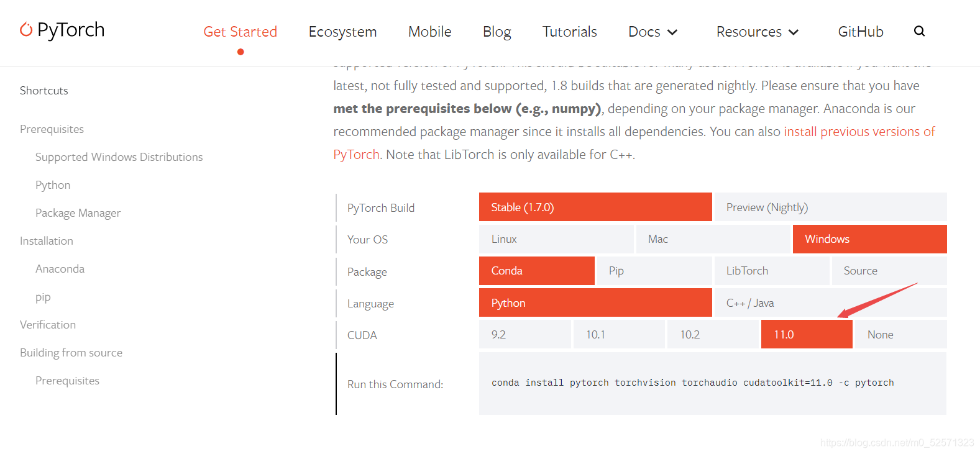Select the Pip package option
The height and width of the screenshot is (454, 980).
tap(654, 271)
